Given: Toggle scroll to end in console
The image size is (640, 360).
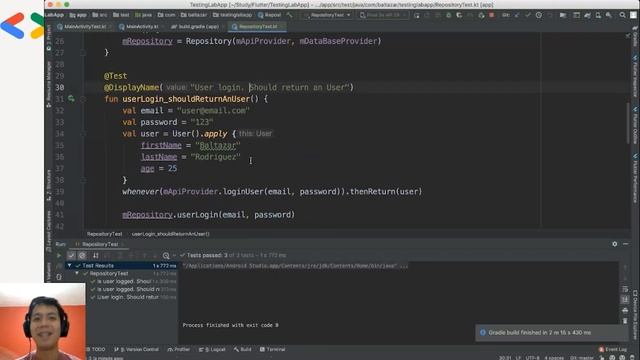Looking at the screenshot, I should (625, 300).
